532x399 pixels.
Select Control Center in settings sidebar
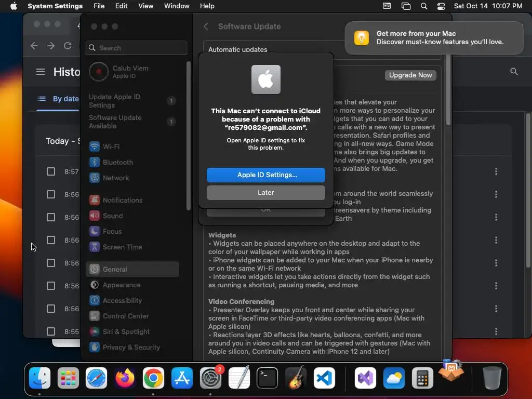click(x=132, y=316)
